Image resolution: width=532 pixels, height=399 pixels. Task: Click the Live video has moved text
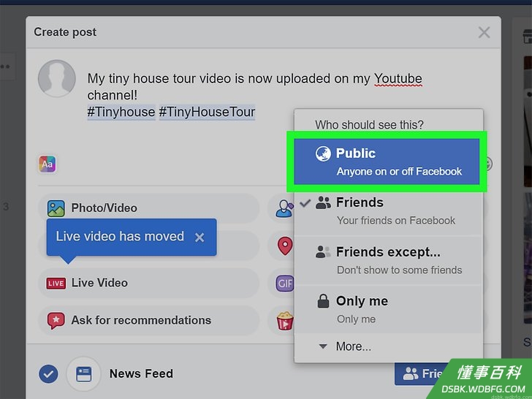(x=120, y=237)
